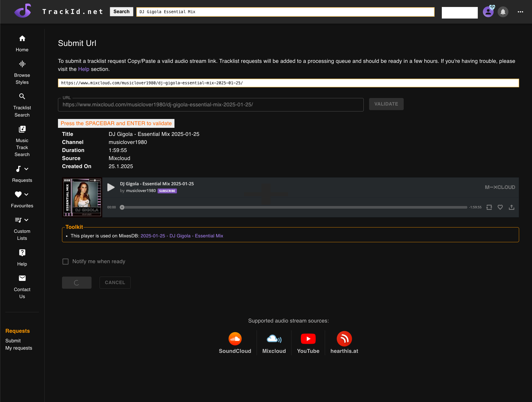Click the hearthis.at source icon
The height and width of the screenshot is (402, 532).
pos(344,339)
